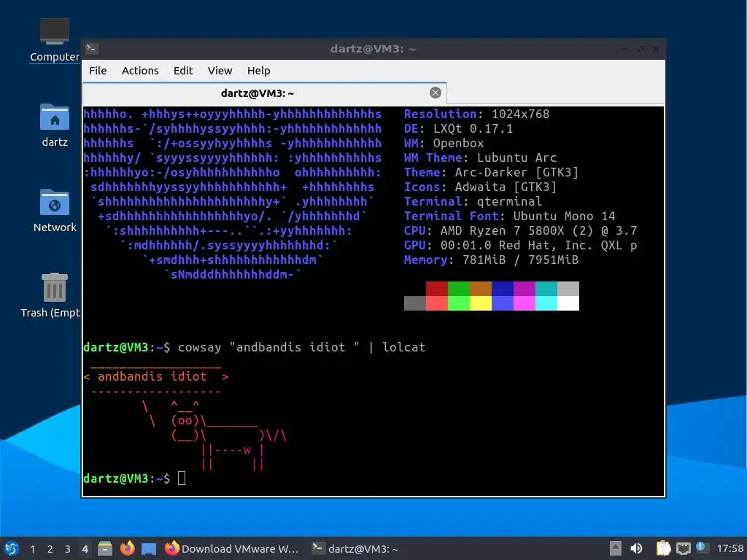Viewport: 747px width, 560px height.
Task: Open the View menu in QTerminal
Action: point(220,71)
